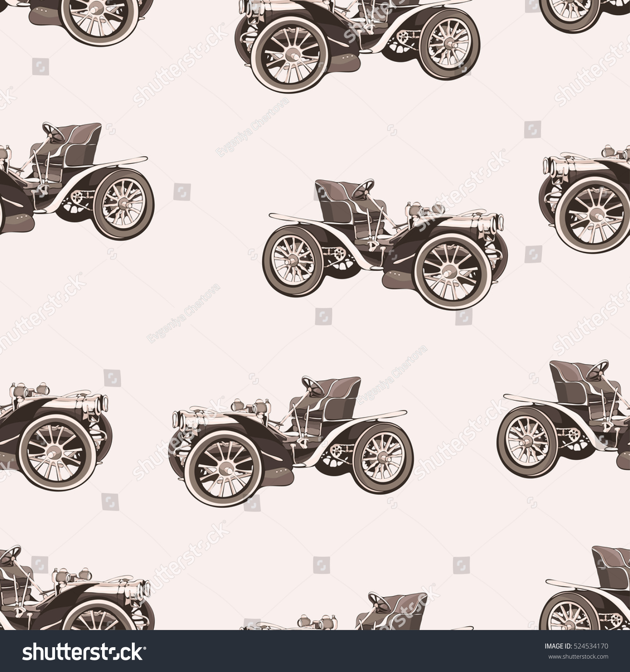Viewport: 630px width, 672px height.
Task: Click the IMAGE ID: 524534170 text
Action: tap(576, 646)
